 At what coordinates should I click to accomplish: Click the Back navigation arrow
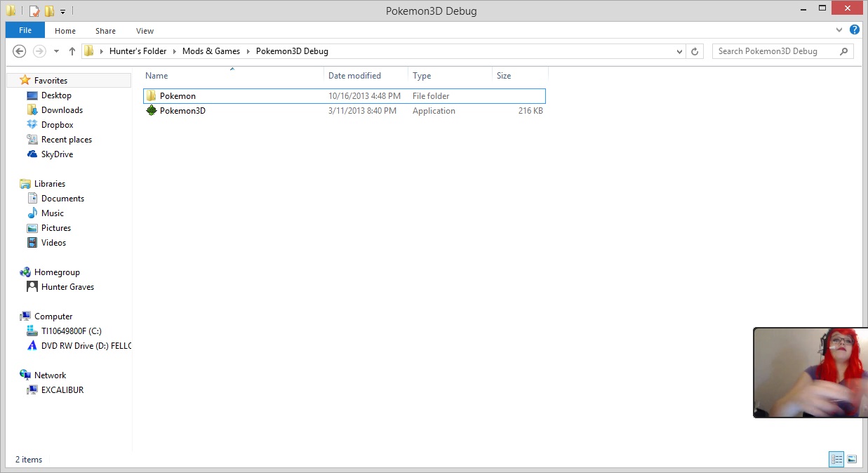coord(20,51)
